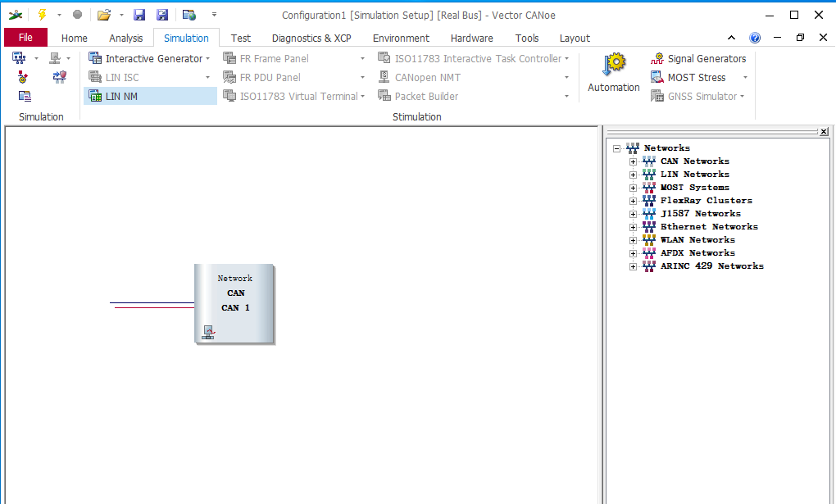
Task: Expand the WLAN Networks tree node
Action: pos(633,241)
